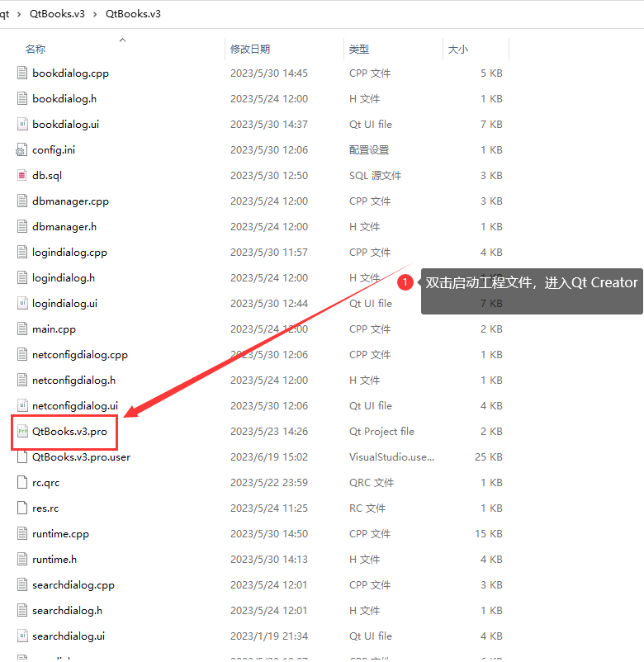The image size is (644, 662).
Task: Open last QtBooks.v3 breadcrumb folder
Action: click(x=133, y=14)
